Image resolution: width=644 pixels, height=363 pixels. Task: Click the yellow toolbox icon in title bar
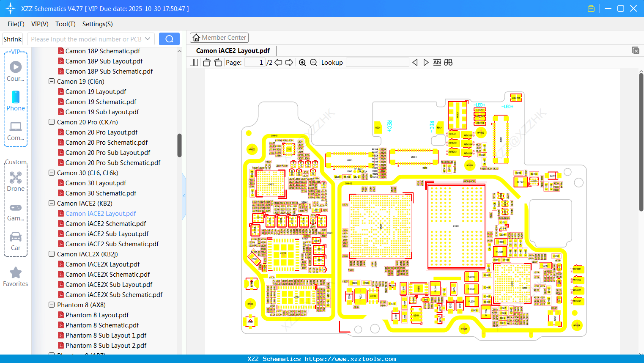pyautogui.click(x=591, y=8)
